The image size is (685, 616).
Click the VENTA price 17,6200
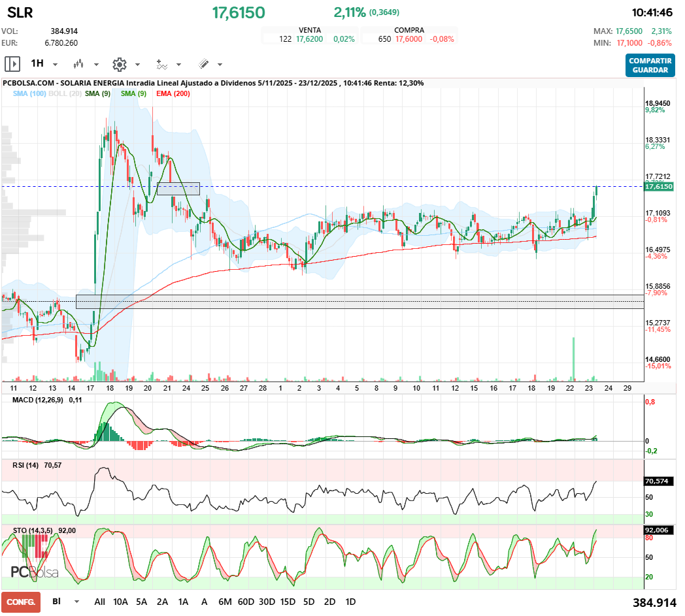309,39
